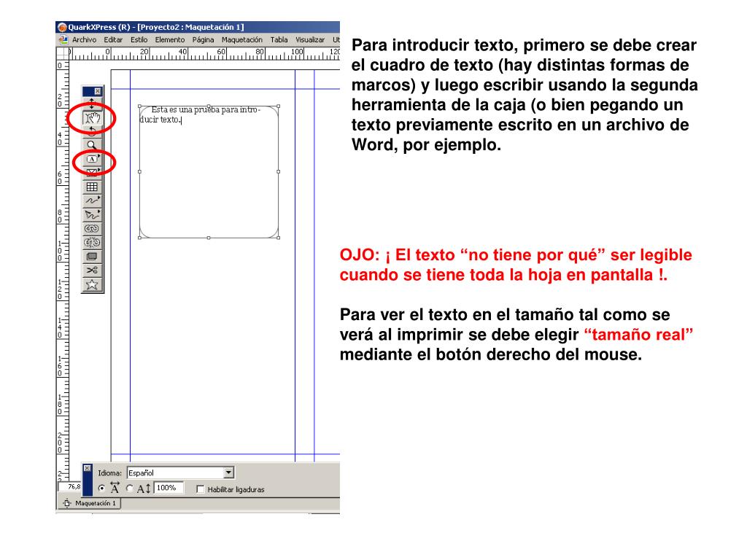
Task: Click the 100% scale input field
Action: tap(169, 488)
